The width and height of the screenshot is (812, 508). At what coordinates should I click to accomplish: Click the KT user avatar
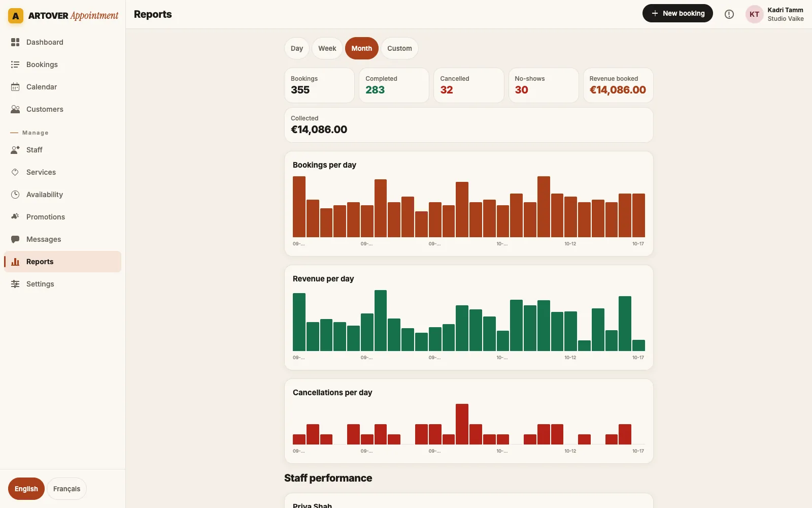pos(755,14)
